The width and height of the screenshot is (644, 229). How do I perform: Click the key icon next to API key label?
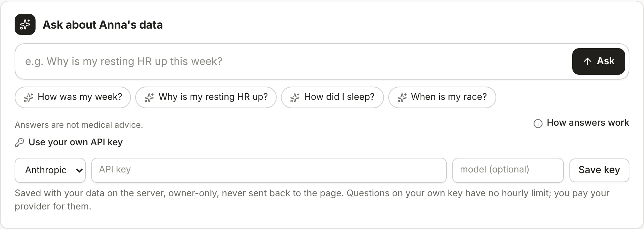[x=20, y=142]
